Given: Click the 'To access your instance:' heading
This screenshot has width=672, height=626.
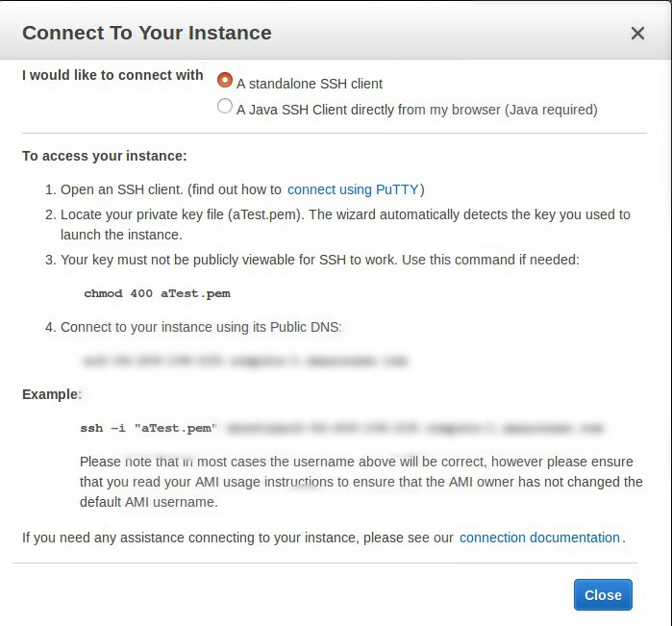Looking at the screenshot, I should pos(105,156).
